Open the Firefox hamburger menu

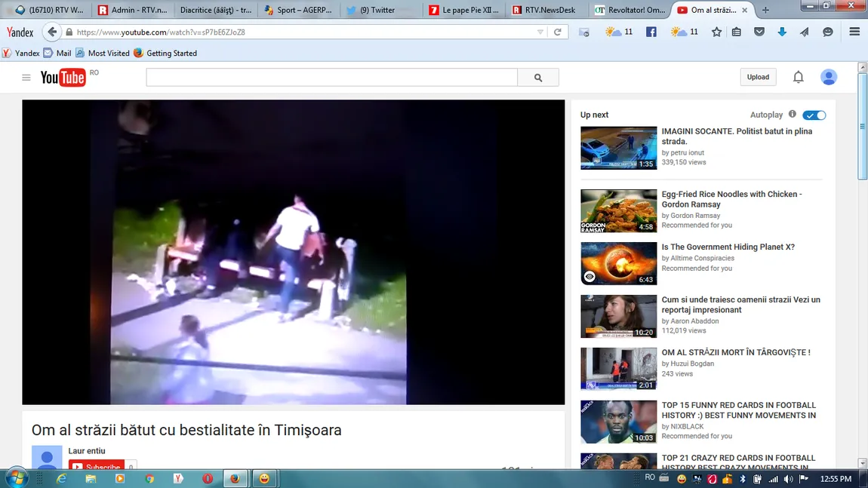(x=854, y=32)
